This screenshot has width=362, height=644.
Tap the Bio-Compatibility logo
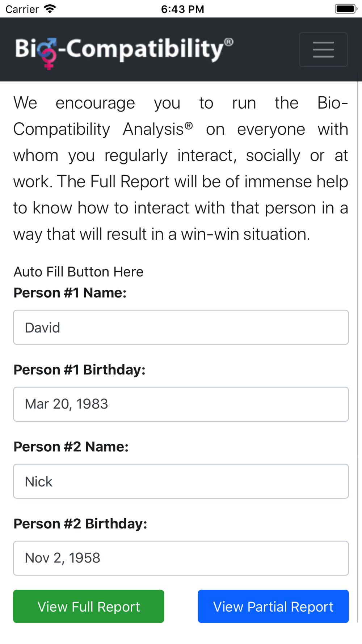coord(124,53)
